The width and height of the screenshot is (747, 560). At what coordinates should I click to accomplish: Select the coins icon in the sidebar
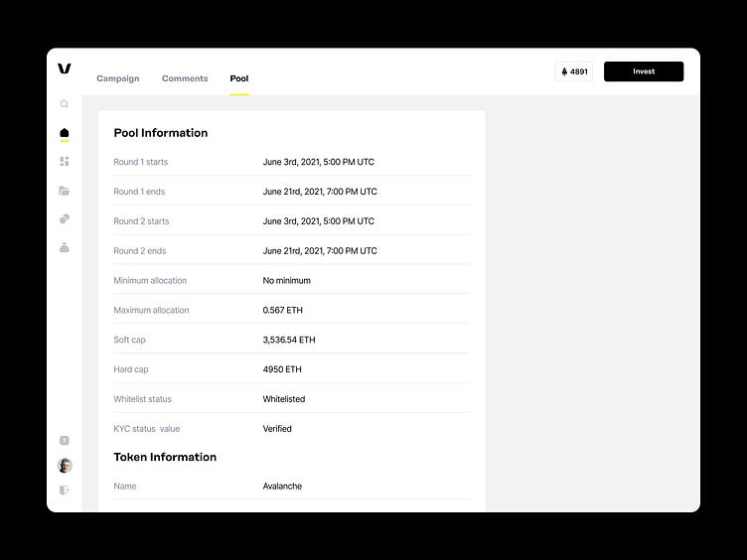coord(65,219)
